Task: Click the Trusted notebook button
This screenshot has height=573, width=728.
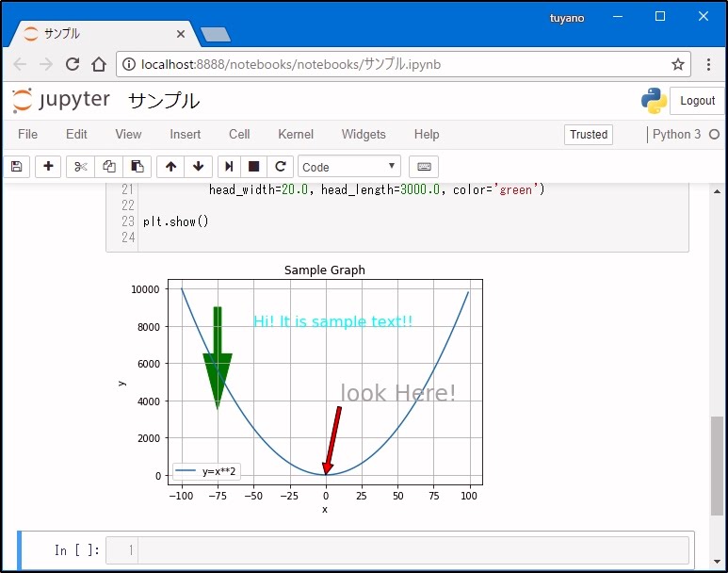Action: [589, 135]
